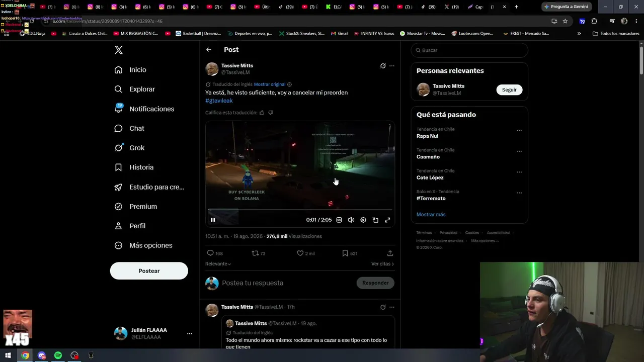Image resolution: width=644 pixels, height=362 pixels.
Task: Open the #gtavileak hashtag link
Action: point(219,101)
